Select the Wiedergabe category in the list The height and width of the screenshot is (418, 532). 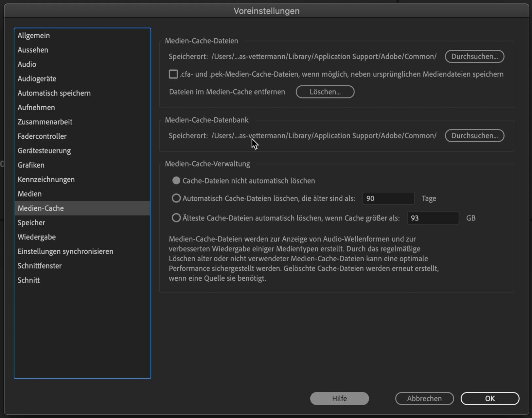(37, 237)
